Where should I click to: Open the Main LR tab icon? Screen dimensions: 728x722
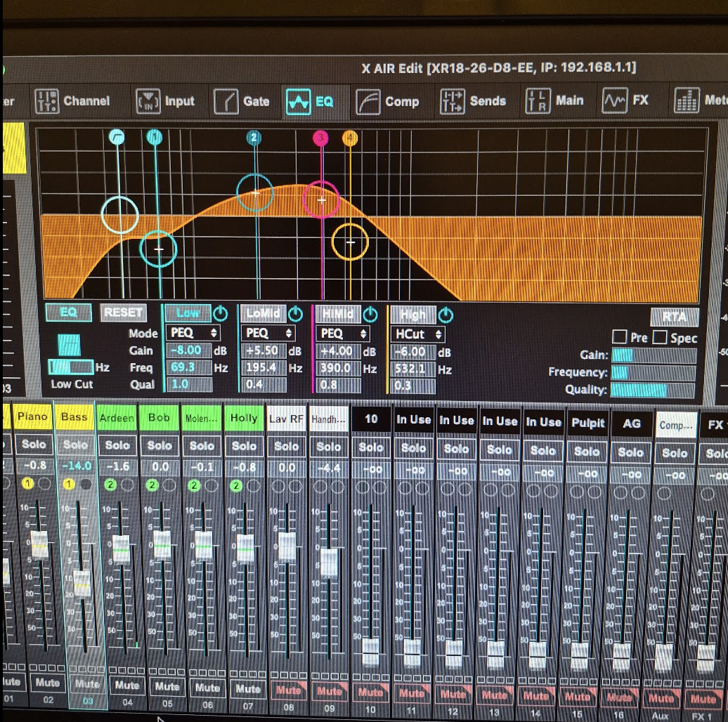(538, 100)
